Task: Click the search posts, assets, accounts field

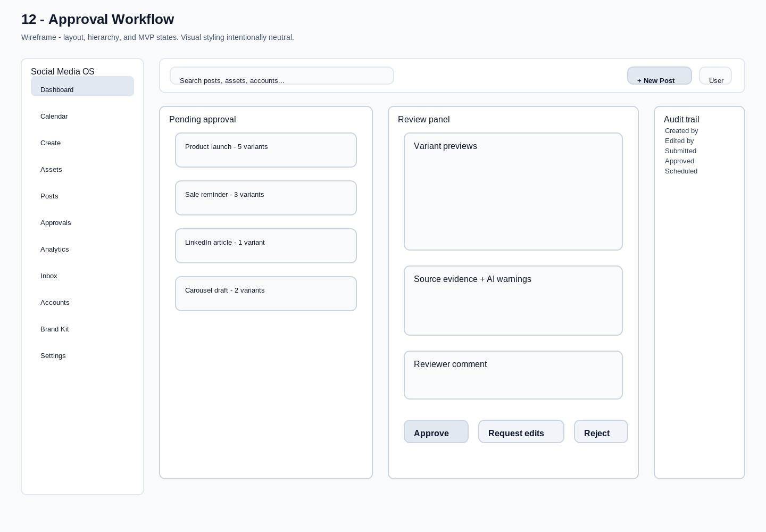Action: 282,76
